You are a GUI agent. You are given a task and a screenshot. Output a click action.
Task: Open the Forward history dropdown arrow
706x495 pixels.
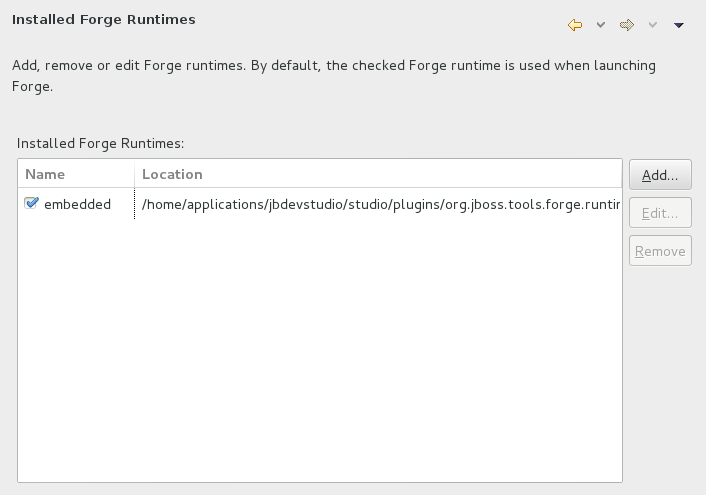653,25
